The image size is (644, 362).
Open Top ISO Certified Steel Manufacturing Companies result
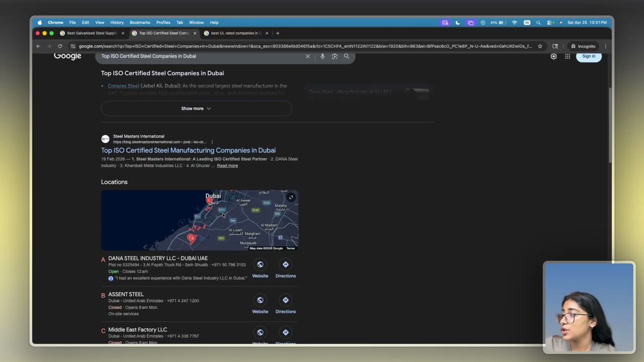188,150
